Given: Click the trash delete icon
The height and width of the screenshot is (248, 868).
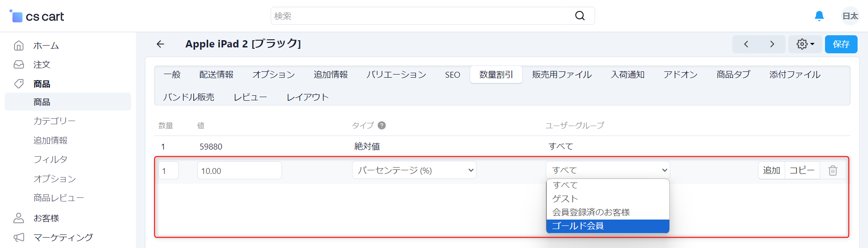Looking at the screenshot, I should [833, 171].
